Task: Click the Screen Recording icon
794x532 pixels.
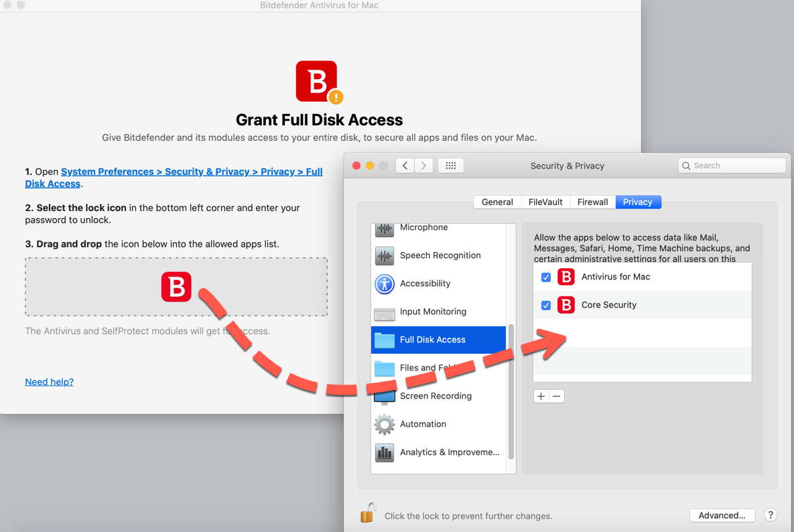Action: click(x=384, y=395)
